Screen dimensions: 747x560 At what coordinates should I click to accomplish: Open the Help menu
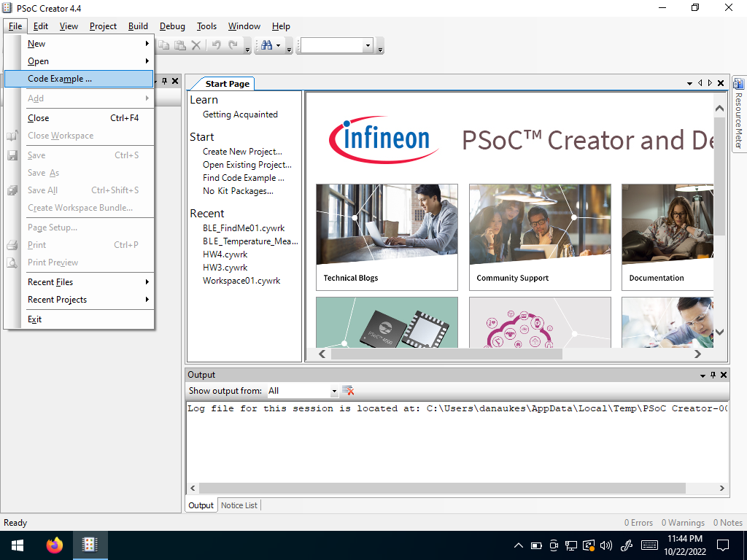point(281,26)
